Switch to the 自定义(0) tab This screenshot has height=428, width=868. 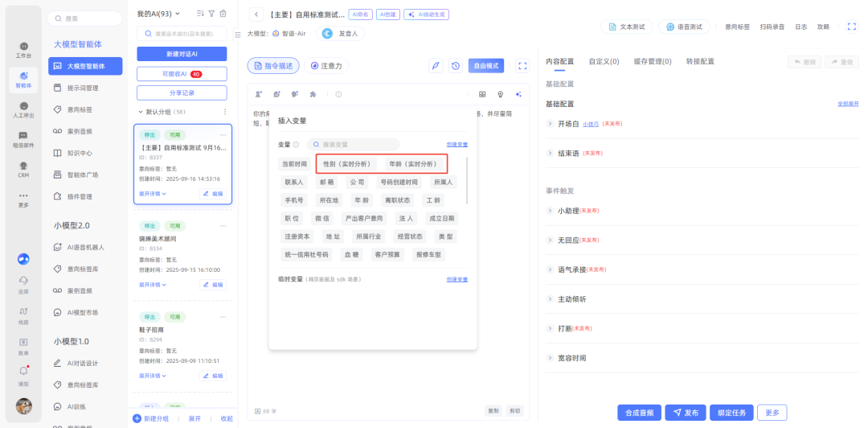[x=603, y=61]
